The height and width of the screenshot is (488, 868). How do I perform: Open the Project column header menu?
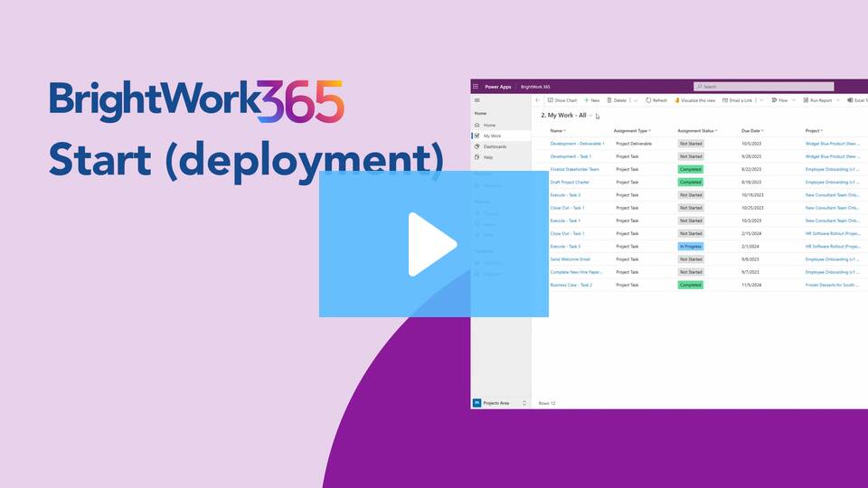pos(815,130)
